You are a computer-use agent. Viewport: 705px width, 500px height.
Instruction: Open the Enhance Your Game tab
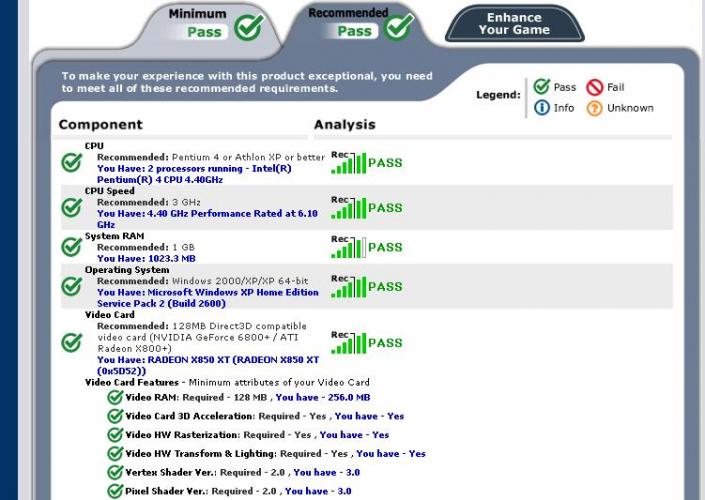click(x=514, y=24)
